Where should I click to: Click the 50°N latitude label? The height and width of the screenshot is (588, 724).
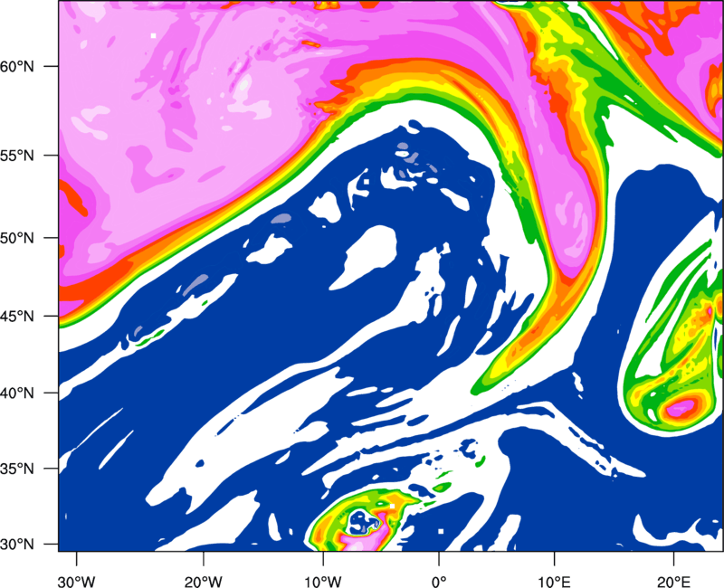[x=17, y=238]
